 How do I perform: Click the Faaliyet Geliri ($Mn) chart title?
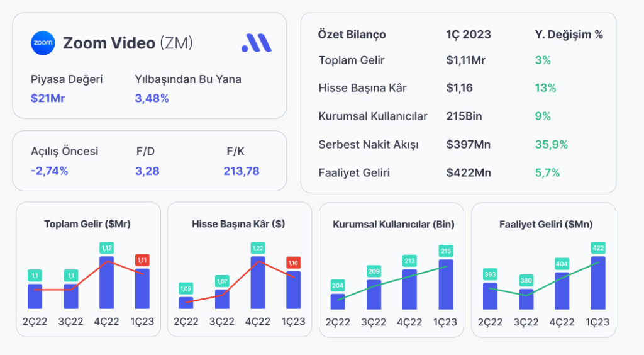point(546,224)
